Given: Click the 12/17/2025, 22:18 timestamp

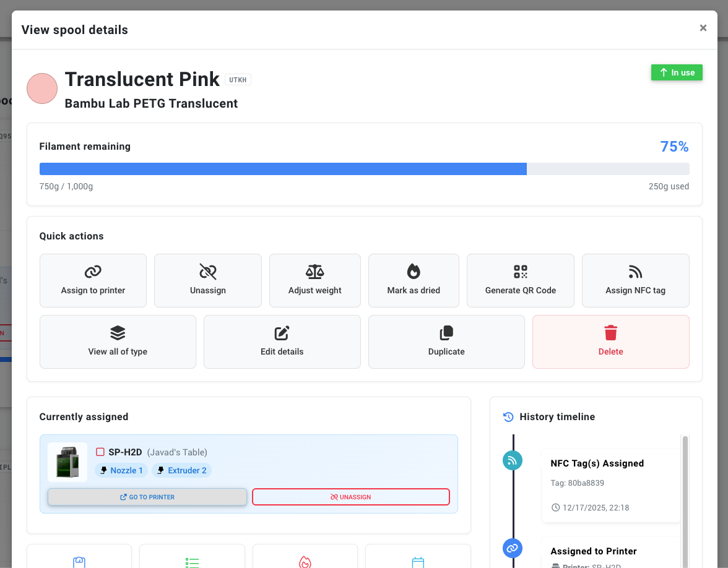Looking at the screenshot, I should coord(596,507).
